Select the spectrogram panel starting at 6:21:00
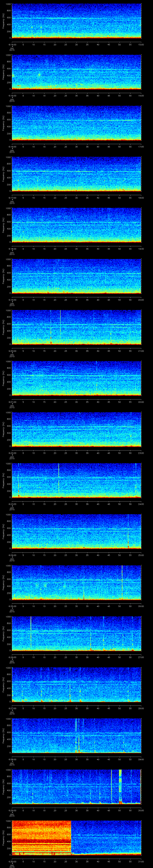Viewport: 153px width, 868px height. click(76, 378)
